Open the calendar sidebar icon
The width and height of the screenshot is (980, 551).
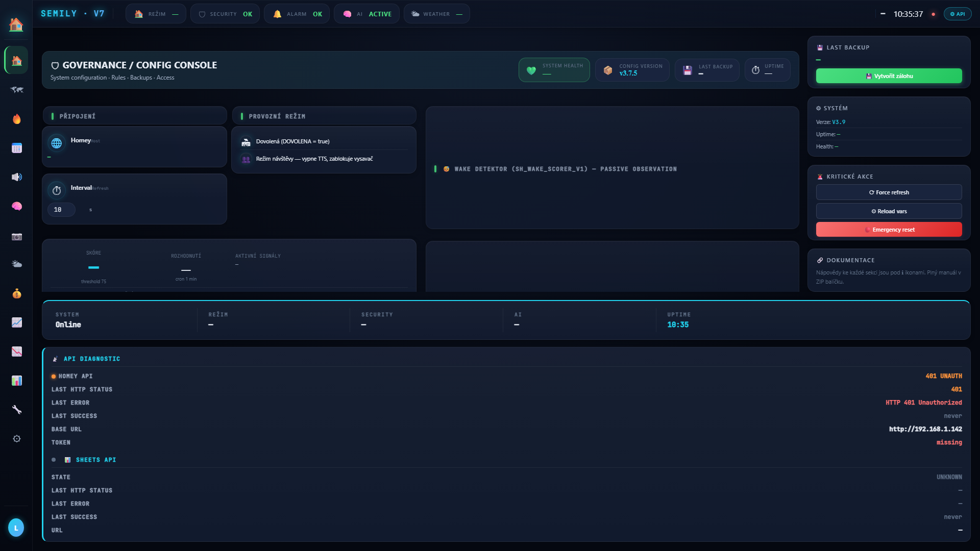click(16, 148)
